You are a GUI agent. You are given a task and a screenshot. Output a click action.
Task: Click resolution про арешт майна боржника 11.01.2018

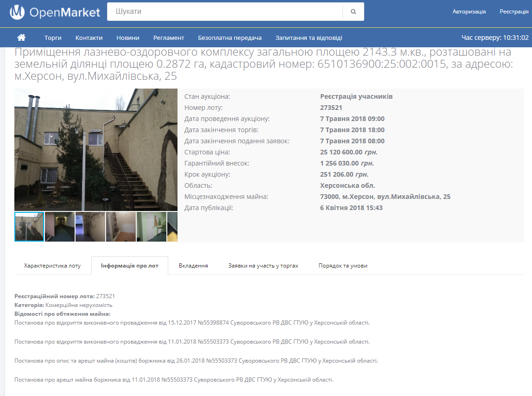[x=174, y=380]
